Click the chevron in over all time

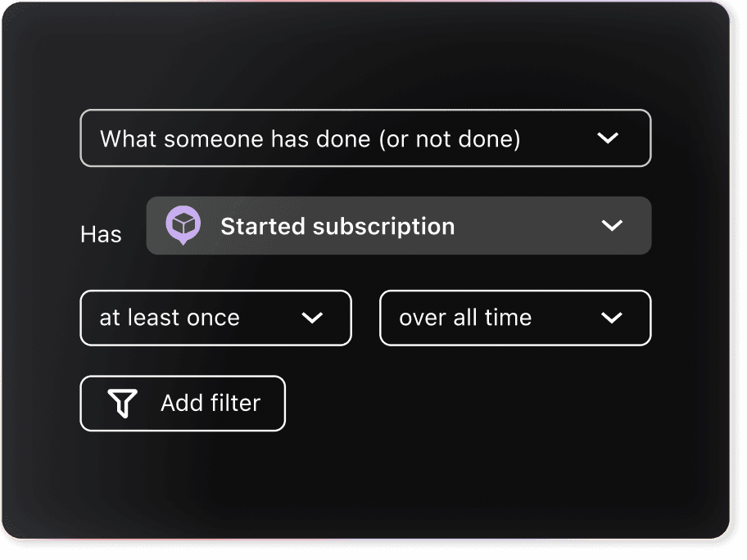[x=612, y=318]
